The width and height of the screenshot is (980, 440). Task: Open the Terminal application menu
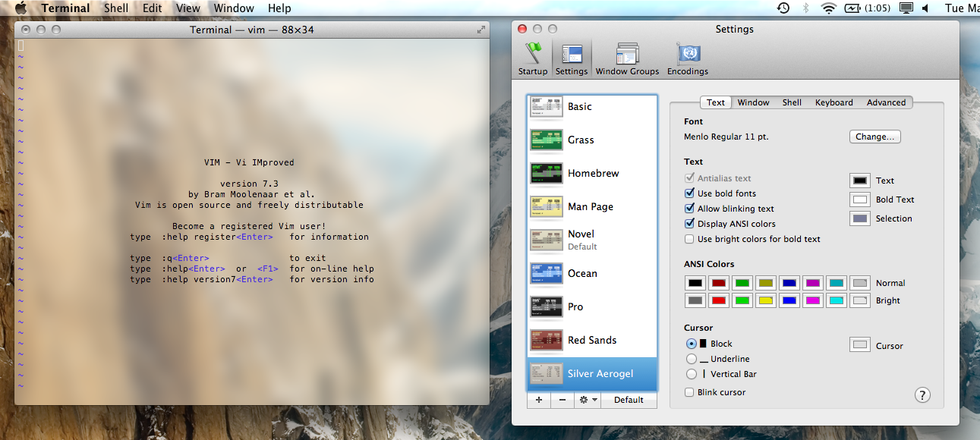click(x=65, y=8)
